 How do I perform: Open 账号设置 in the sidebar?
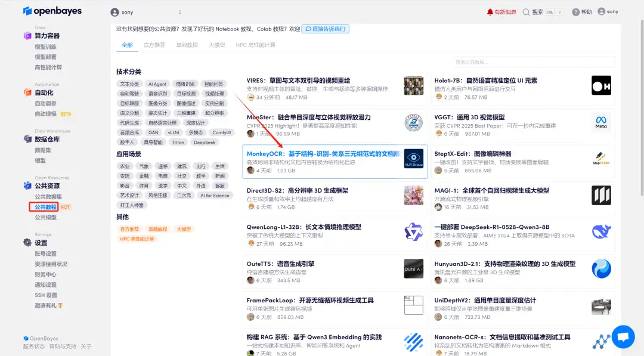45,254
